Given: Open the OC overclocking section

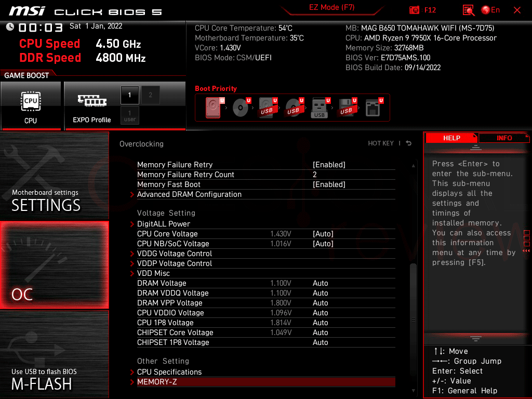Looking at the screenshot, I should (x=54, y=265).
